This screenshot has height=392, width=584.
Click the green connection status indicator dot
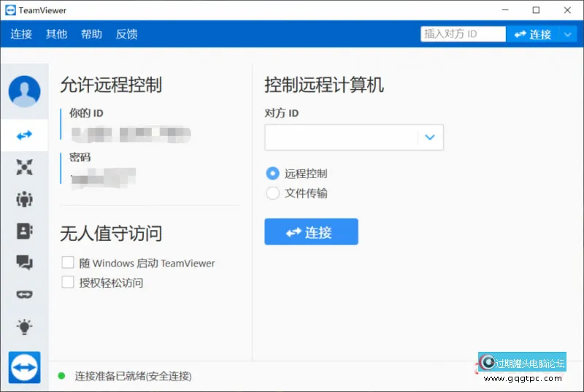point(61,376)
